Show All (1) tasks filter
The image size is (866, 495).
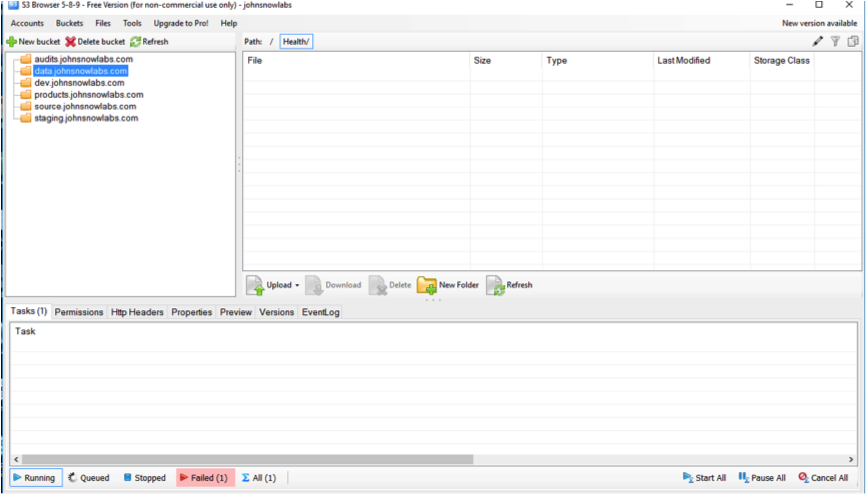[259, 478]
